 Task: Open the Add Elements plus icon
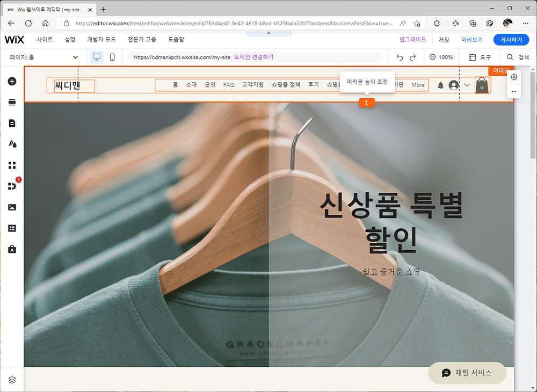pos(12,82)
